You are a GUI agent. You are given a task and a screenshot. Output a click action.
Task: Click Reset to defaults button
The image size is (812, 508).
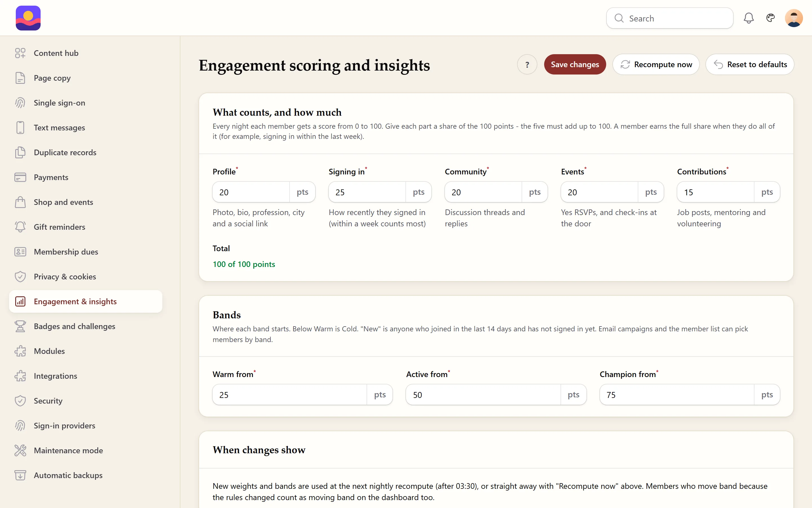[x=750, y=65]
